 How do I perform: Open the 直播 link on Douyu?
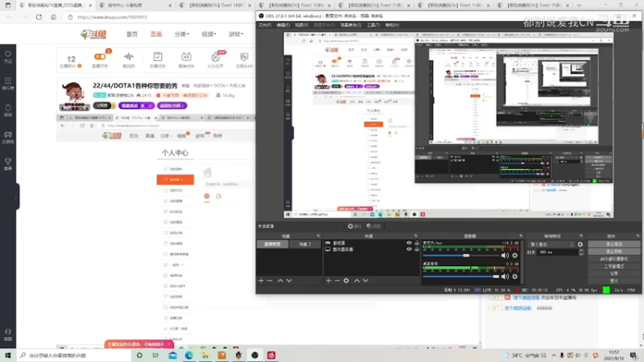(156, 35)
